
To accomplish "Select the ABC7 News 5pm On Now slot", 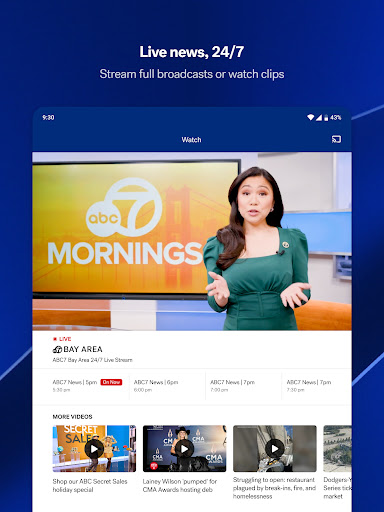I will pyautogui.click(x=87, y=386).
